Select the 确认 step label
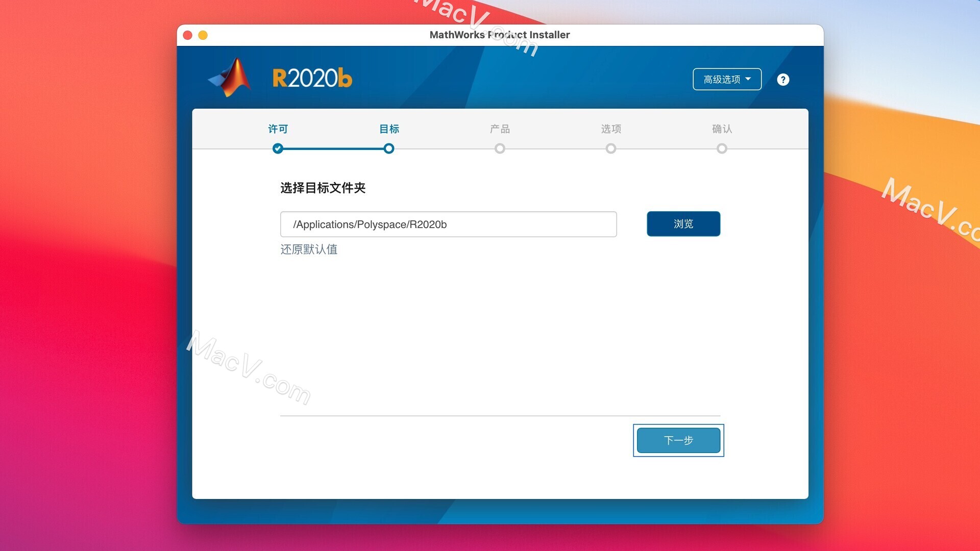980x551 pixels. pyautogui.click(x=722, y=129)
